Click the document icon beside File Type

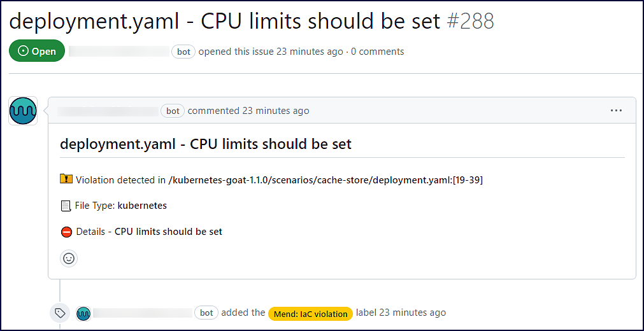66,206
